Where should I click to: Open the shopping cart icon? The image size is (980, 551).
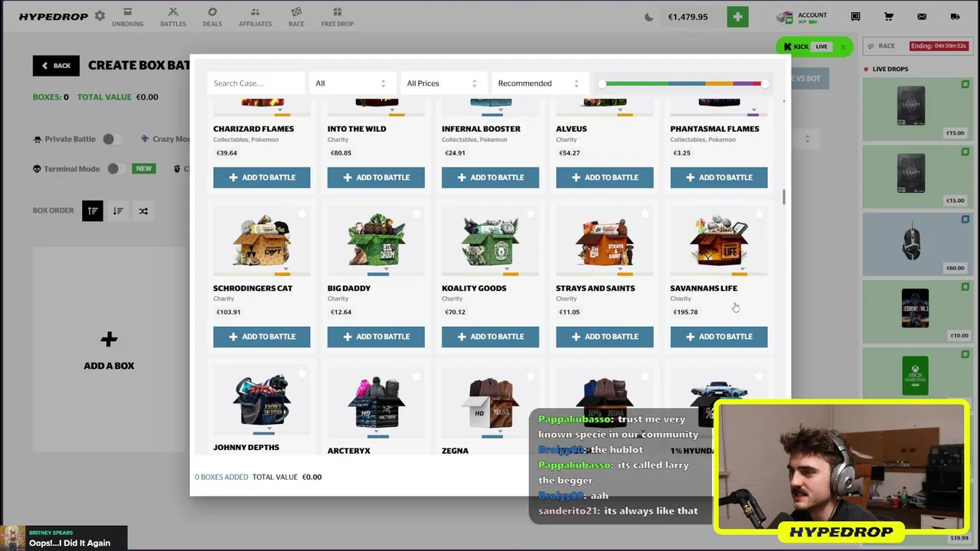pyautogui.click(x=889, y=17)
